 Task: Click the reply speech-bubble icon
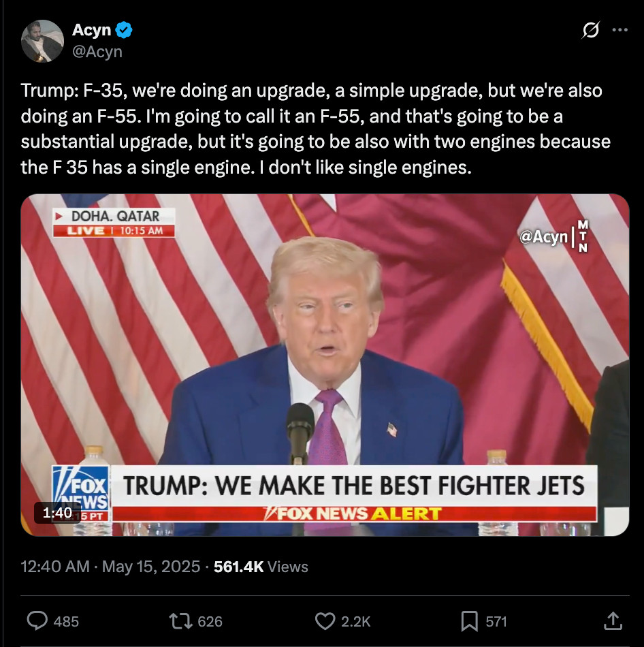(x=37, y=621)
